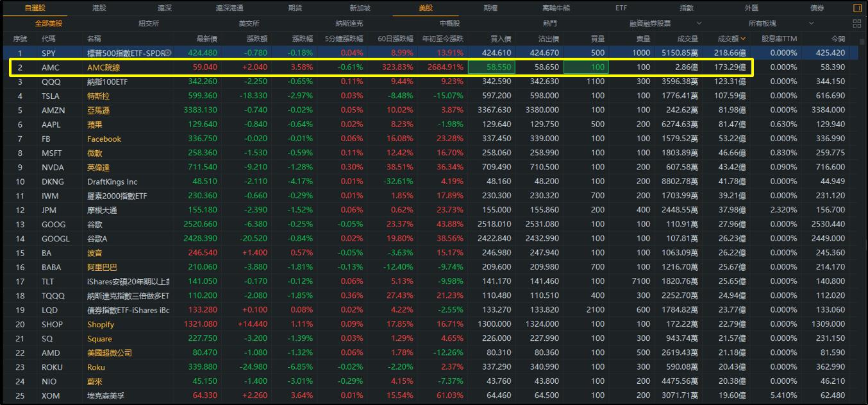Click the orange panel layout icon beside 債券
The image size is (868, 405).
857,8
